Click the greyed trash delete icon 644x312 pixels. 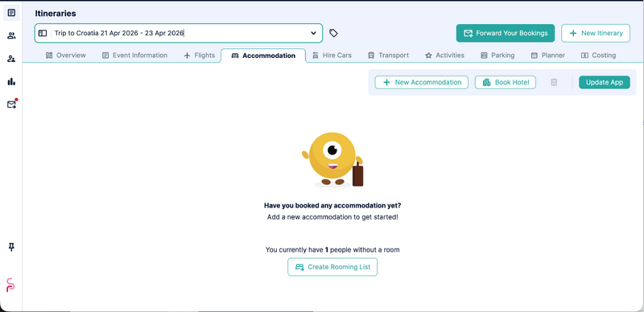click(x=554, y=82)
